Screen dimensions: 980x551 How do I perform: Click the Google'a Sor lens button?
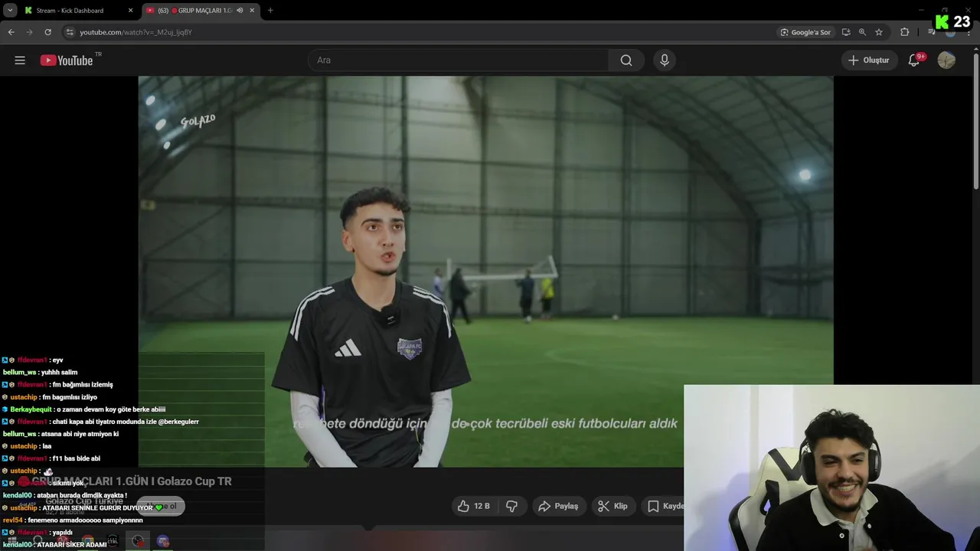pyautogui.click(x=805, y=32)
